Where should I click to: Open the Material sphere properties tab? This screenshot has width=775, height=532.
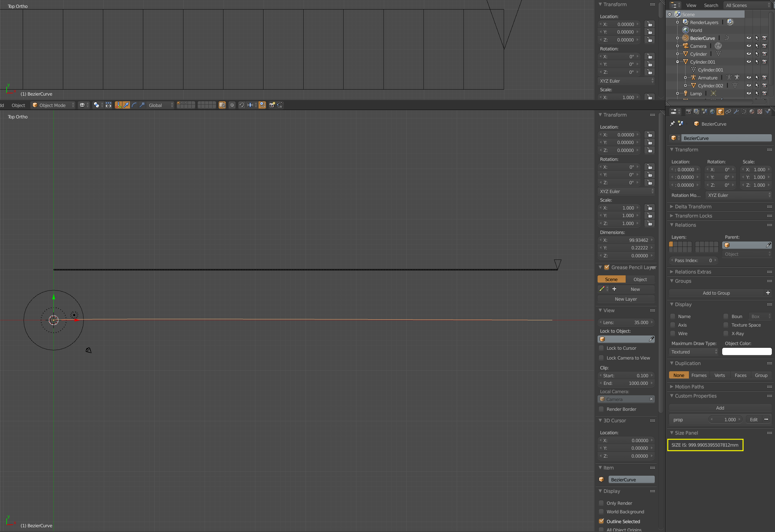click(752, 112)
